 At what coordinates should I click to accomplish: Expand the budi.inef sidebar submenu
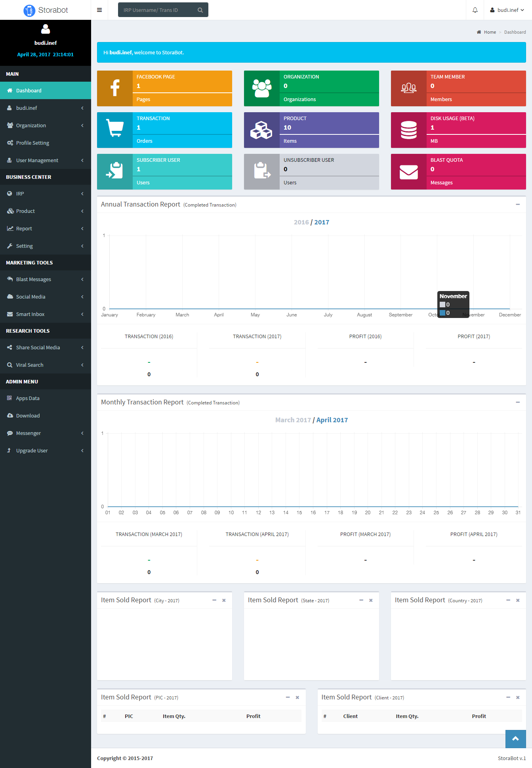(46, 108)
